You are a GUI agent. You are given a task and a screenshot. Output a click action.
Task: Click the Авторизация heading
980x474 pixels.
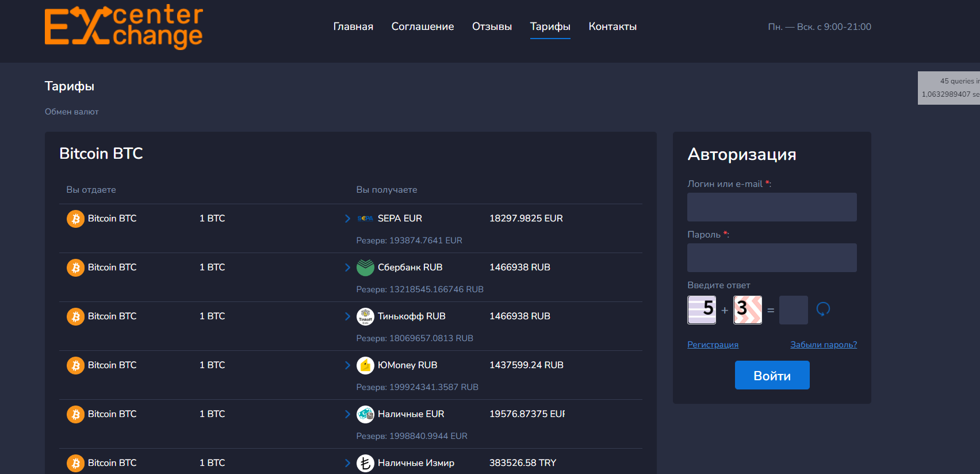[x=742, y=154]
